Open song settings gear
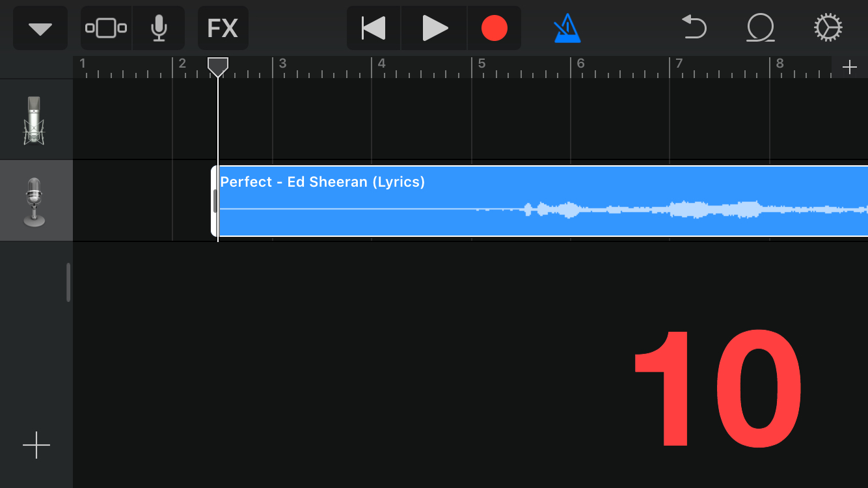 click(x=828, y=29)
